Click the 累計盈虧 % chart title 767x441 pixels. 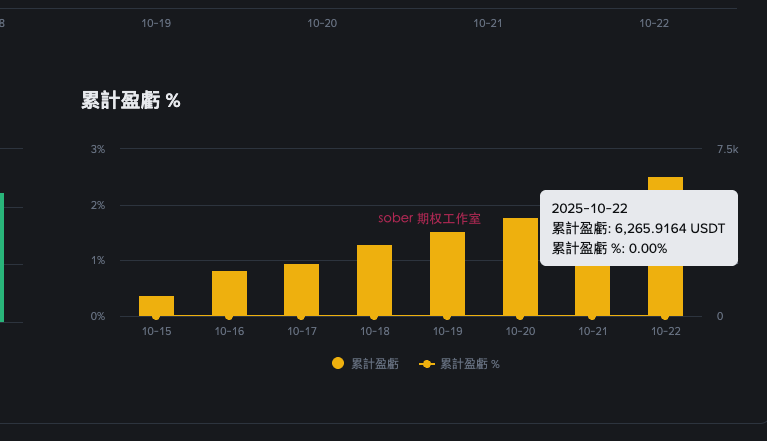point(131,100)
